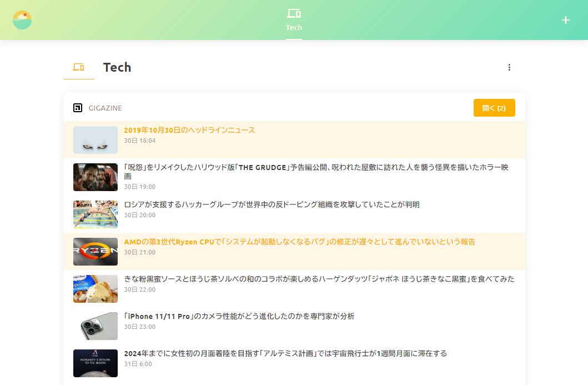Click the 30日 18:04 timestamp

(x=139, y=141)
